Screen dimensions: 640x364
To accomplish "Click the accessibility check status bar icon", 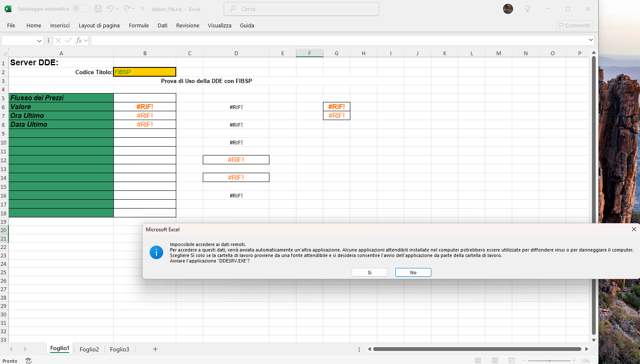I will click(29, 361).
